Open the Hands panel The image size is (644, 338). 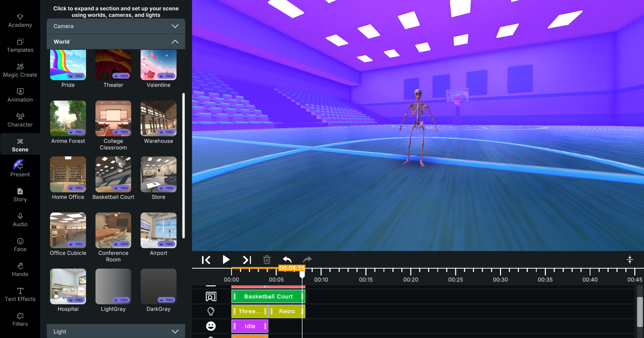coord(20,269)
